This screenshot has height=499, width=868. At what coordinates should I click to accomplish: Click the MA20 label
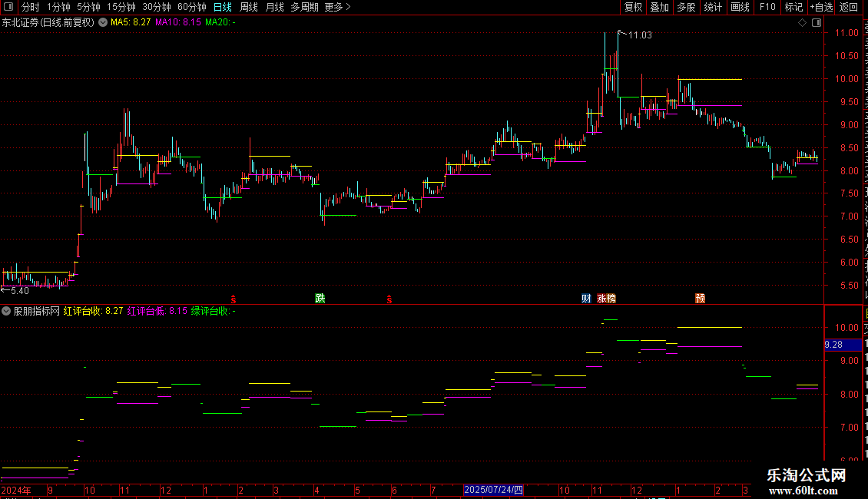click(x=220, y=23)
